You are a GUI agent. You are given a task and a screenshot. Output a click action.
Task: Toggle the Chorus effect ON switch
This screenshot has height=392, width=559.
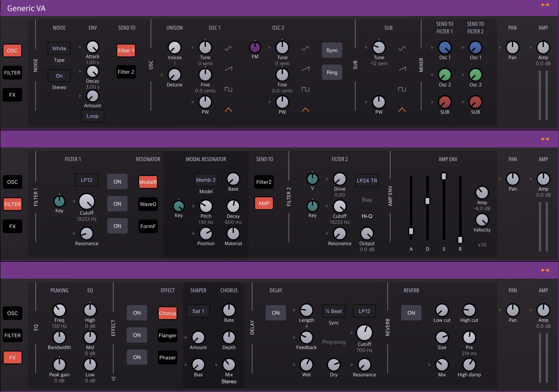pyautogui.click(x=137, y=313)
